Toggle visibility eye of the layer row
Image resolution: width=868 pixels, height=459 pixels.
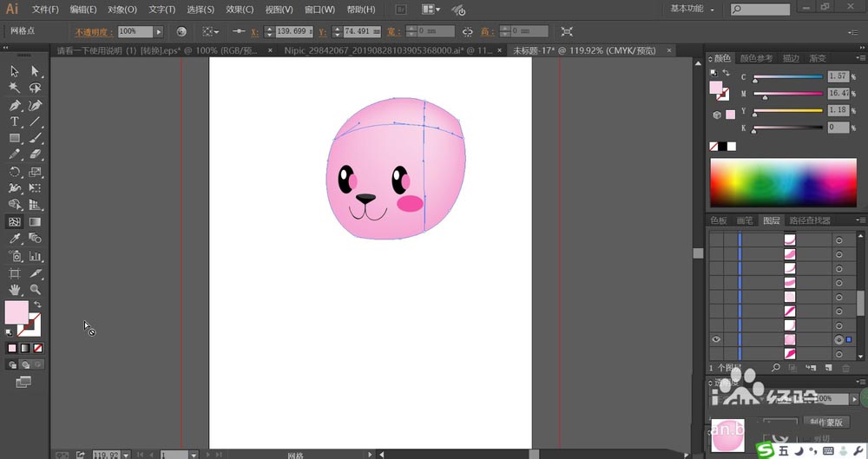pos(716,339)
